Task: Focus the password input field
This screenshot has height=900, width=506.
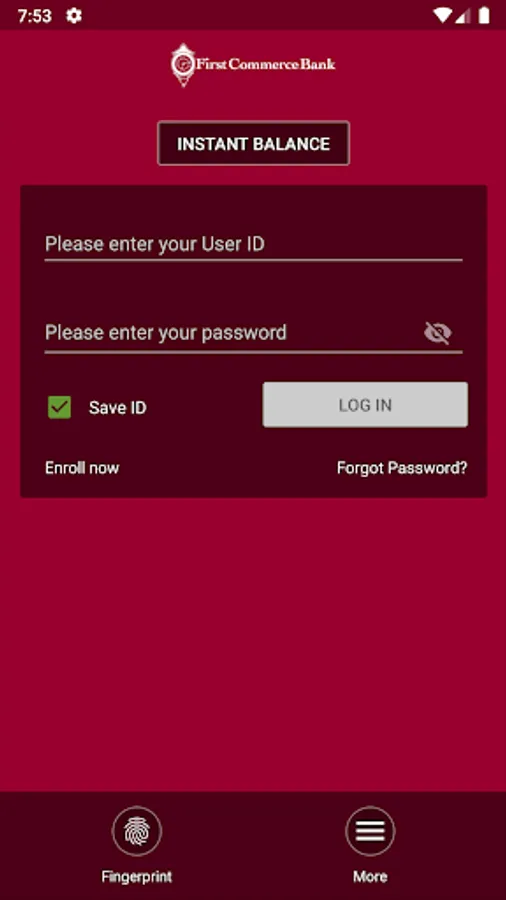Action: click(x=232, y=333)
